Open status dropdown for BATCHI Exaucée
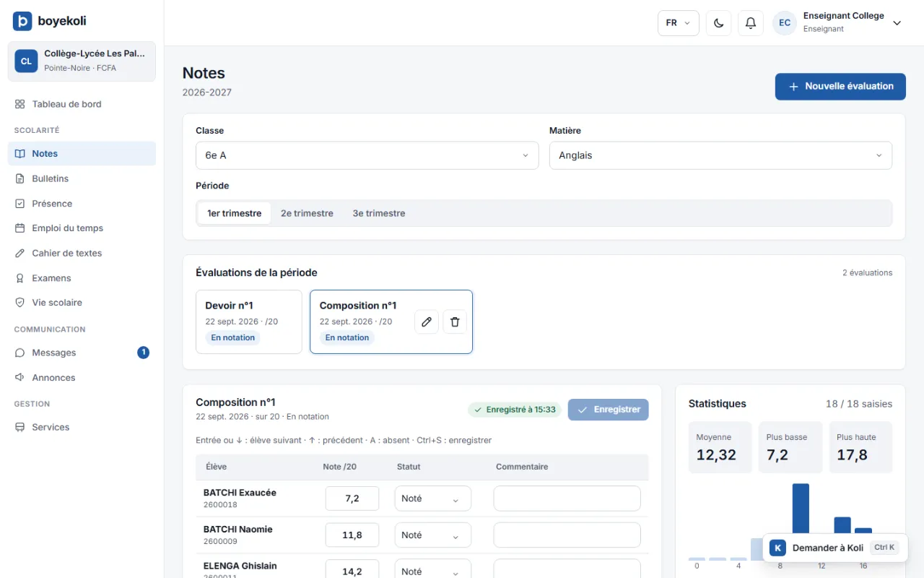The height and width of the screenshot is (578, 924). [x=432, y=499]
